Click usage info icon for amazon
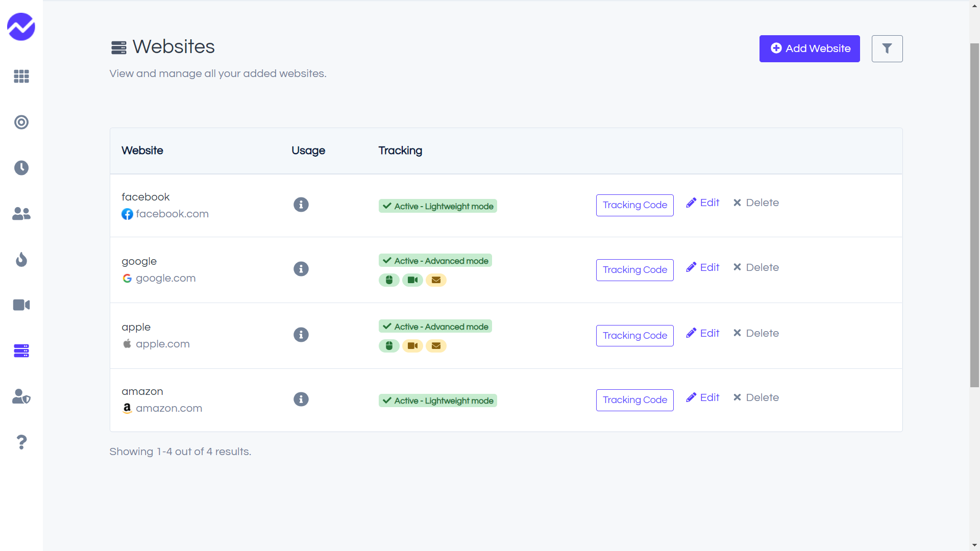Image resolution: width=980 pixels, height=551 pixels. (301, 399)
